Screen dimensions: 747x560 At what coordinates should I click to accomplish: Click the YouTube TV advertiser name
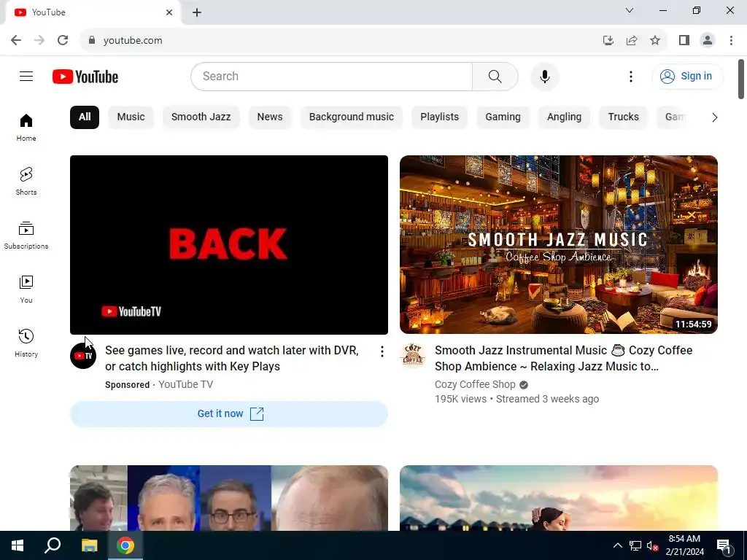pyautogui.click(x=185, y=384)
